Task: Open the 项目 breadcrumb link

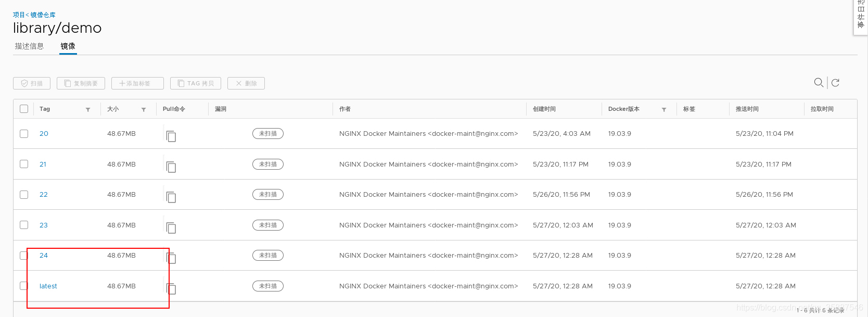Action: pos(19,15)
